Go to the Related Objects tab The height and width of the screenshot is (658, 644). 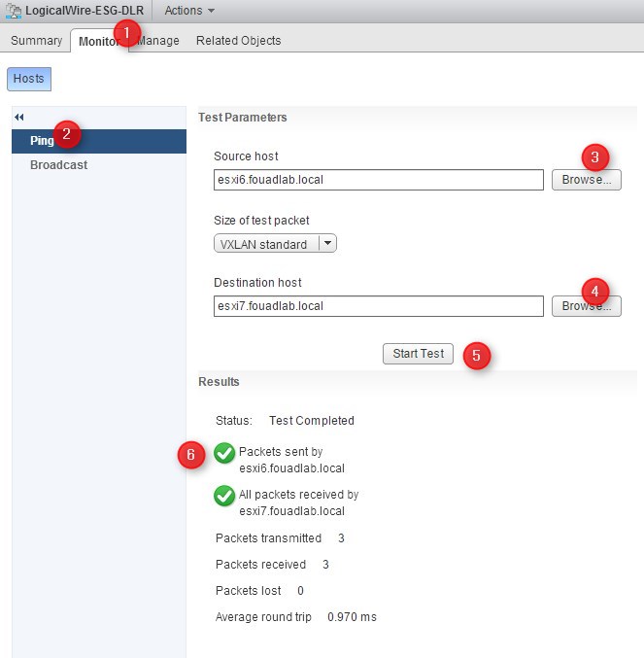click(x=238, y=41)
